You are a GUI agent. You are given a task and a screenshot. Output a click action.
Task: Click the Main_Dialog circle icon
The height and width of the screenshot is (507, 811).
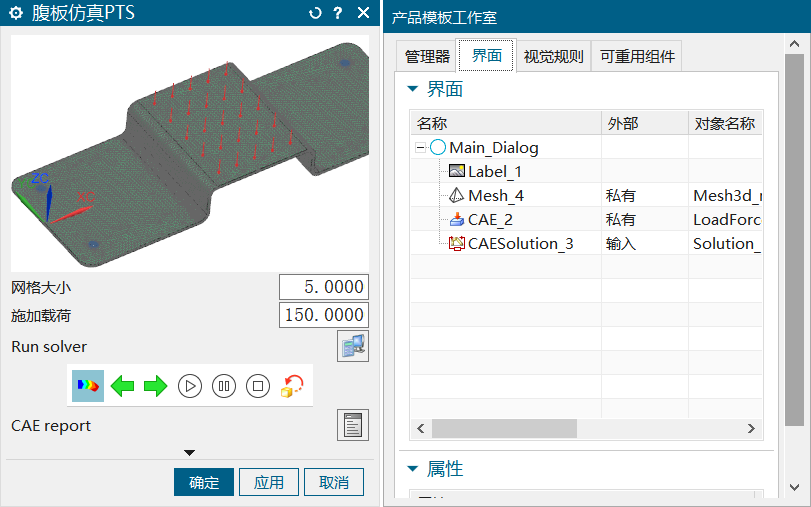438,147
